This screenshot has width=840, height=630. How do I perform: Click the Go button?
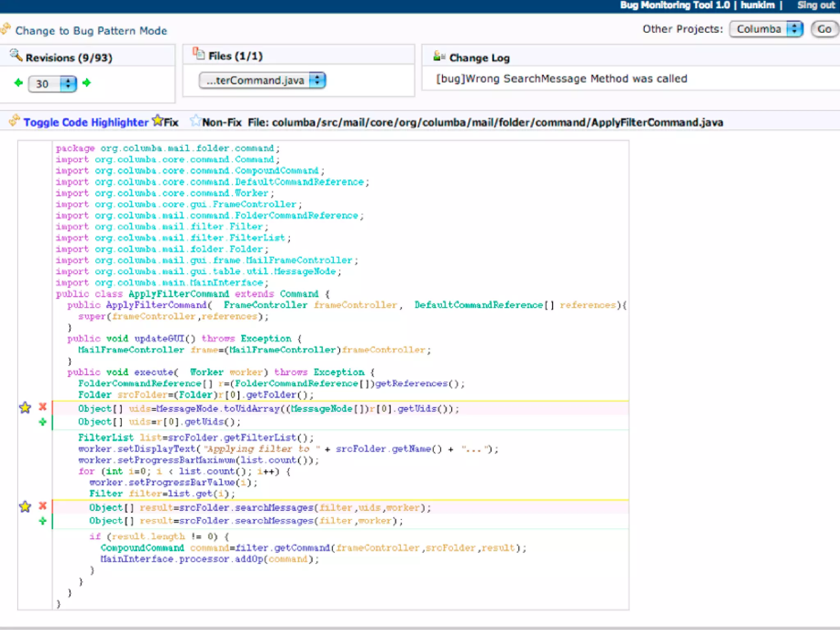pos(824,29)
